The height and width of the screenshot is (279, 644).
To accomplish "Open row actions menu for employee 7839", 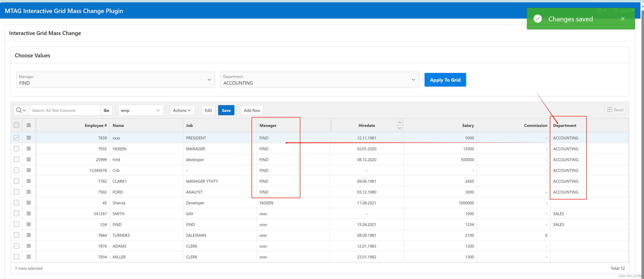I will point(29,138).
